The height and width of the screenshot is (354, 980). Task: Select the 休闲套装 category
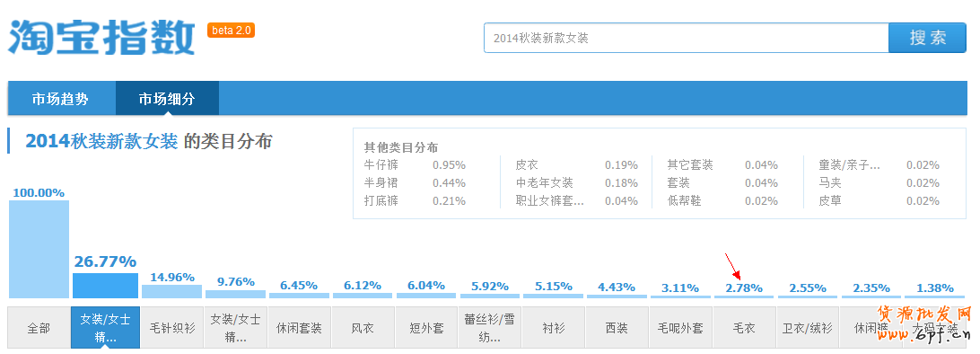[x=299, y=328]
